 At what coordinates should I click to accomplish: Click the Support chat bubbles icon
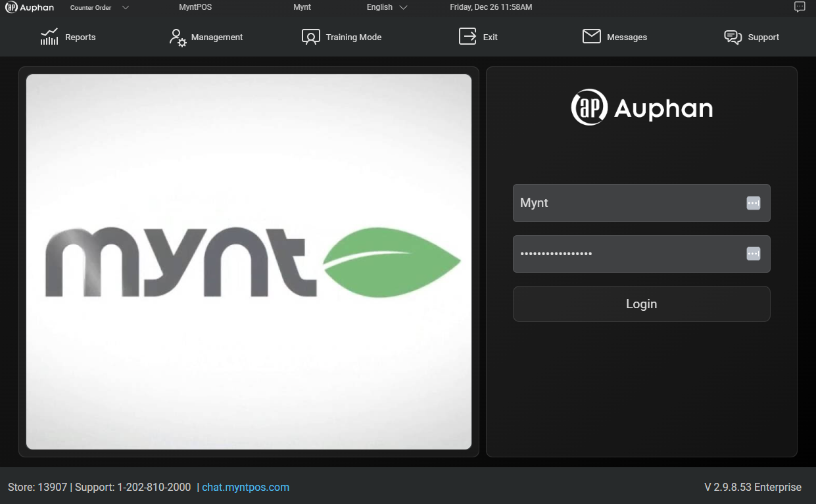pos(733,37)
